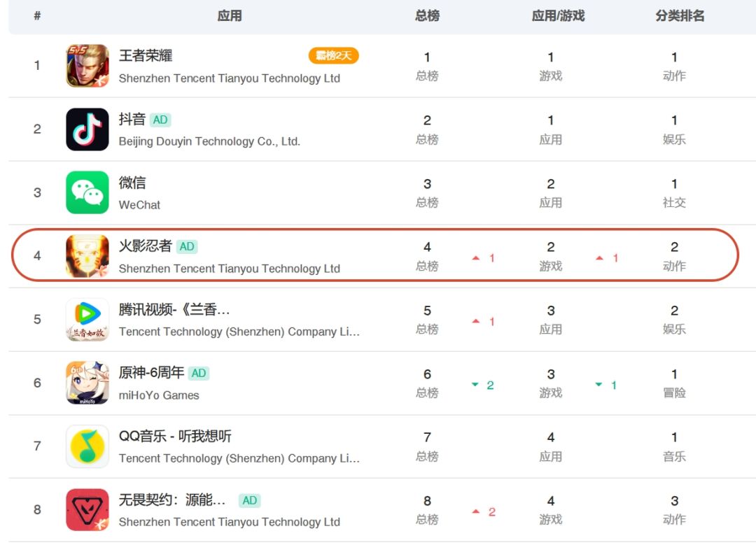Open the 微信 app title
756x545 pixels.
coord(132,183)
